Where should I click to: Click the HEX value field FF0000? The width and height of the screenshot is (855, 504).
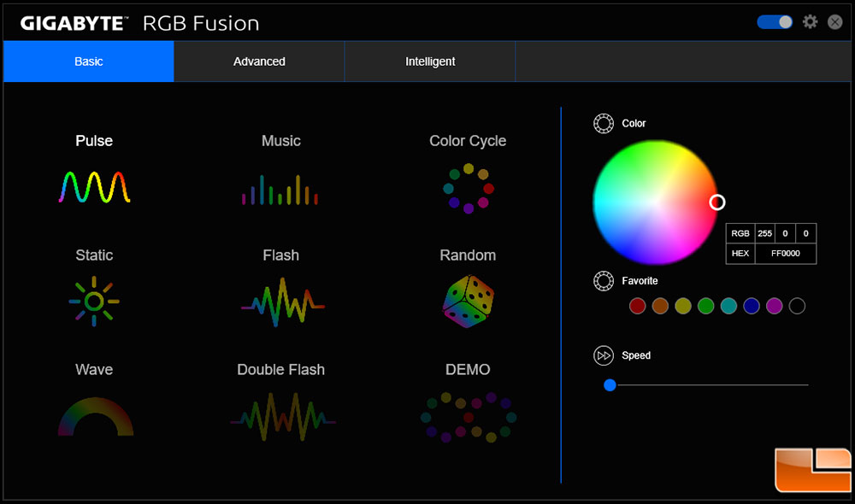786,254
